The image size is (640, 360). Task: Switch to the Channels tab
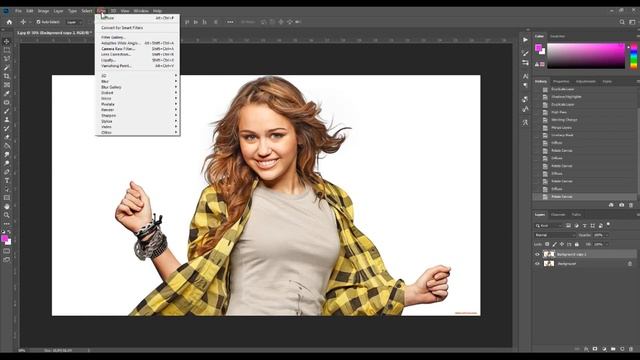(x=558, y=214)
